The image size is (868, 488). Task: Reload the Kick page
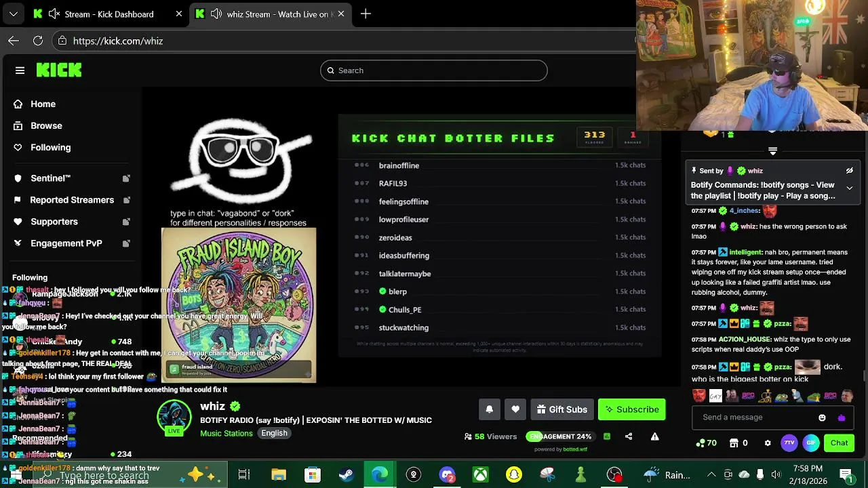click(x=38, y=41)
